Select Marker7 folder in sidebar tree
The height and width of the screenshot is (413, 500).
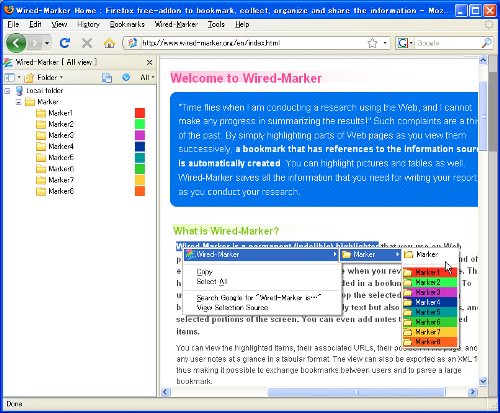click(61, 180)
